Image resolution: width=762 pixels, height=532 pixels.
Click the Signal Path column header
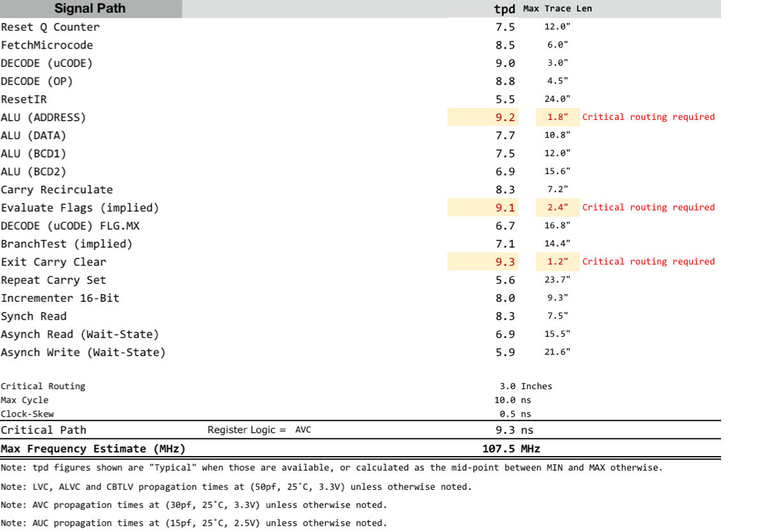tap(90, 9)
